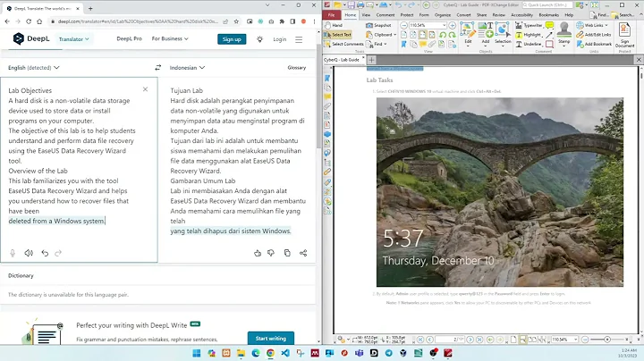Switch to the Protect ribbon tab

[x=407, y=15]
